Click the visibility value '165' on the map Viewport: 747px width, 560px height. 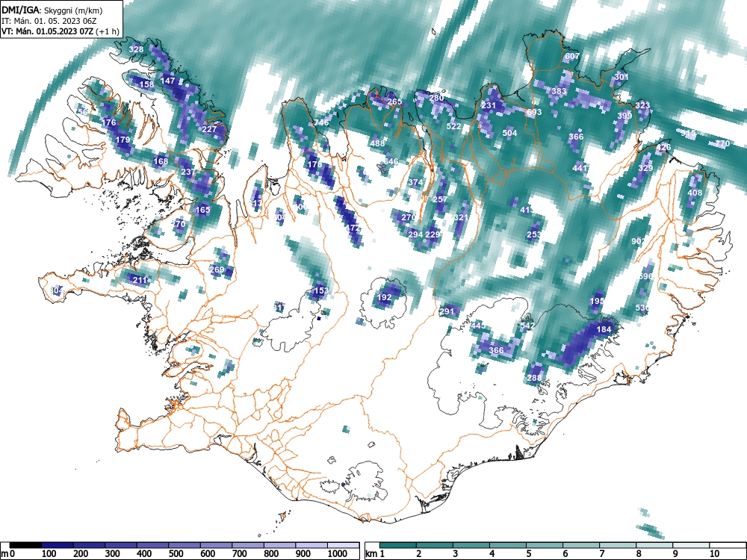(x=202, y=210)
